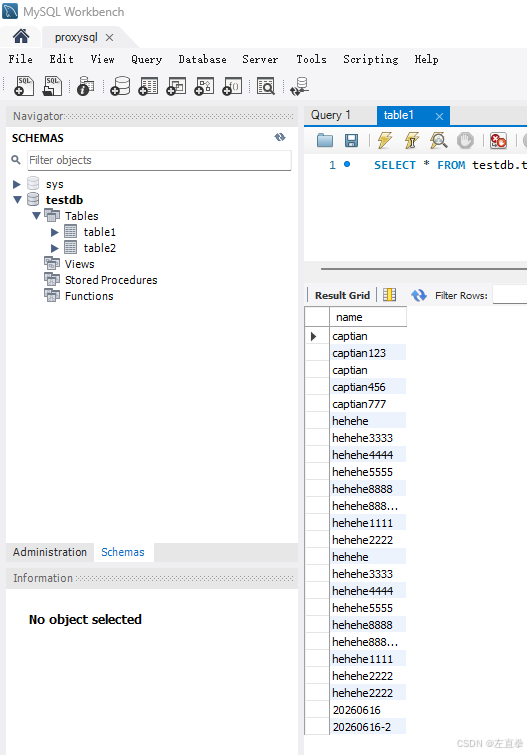
Task: Open the Server menu
Action: click(260, 59)
